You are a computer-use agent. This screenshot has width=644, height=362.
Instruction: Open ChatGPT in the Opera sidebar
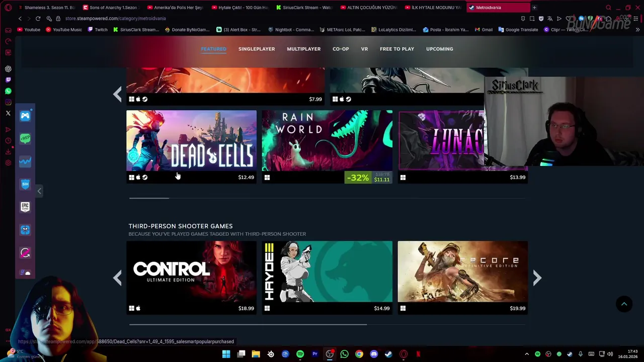pyautogui.click(x=8, y=69)
